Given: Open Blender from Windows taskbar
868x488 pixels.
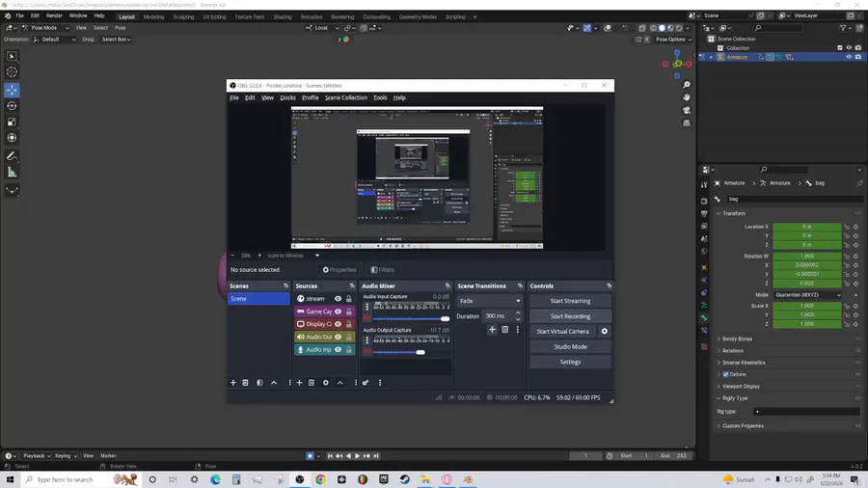Looking at the screenshot, I should [x=468, y=479].
